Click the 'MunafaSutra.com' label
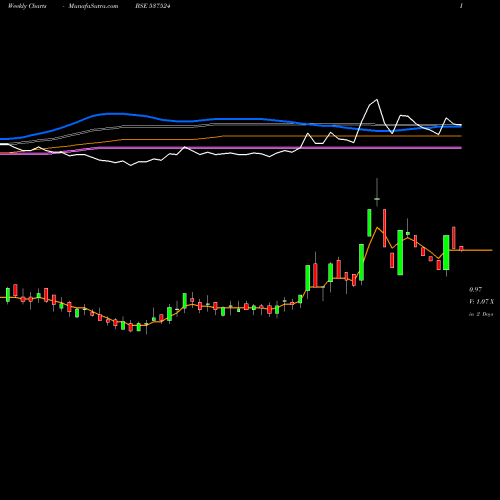500x500 pixels. (x=93, y=6)
